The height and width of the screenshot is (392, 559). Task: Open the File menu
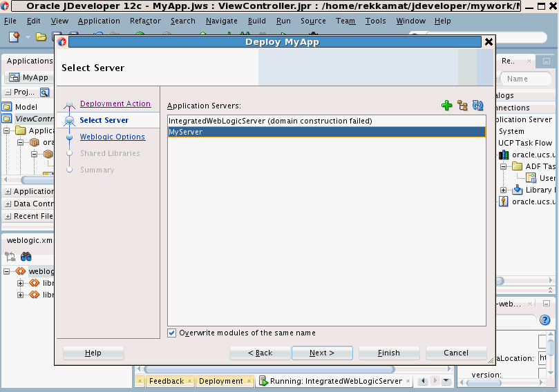10,21
